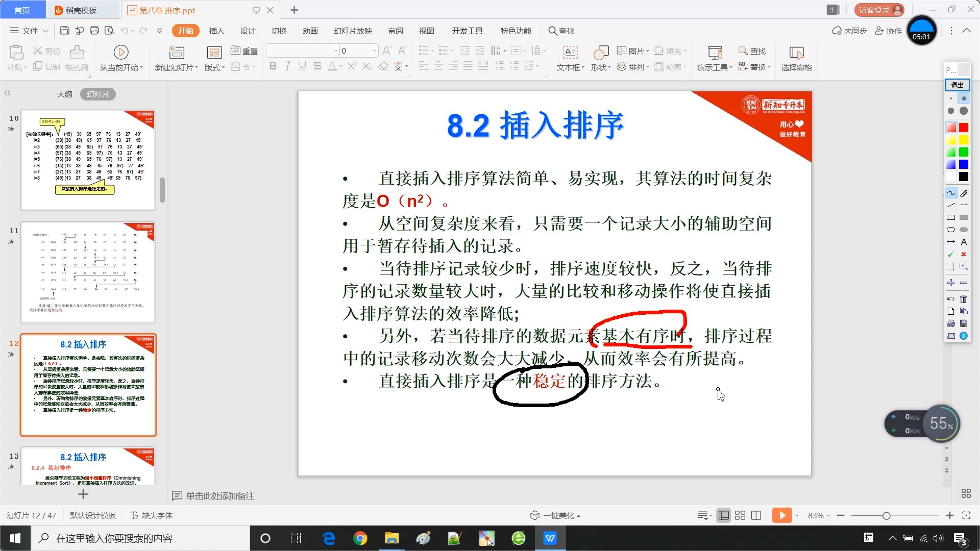
Task: Click the Collaborate button
Action: pos(889,31)
